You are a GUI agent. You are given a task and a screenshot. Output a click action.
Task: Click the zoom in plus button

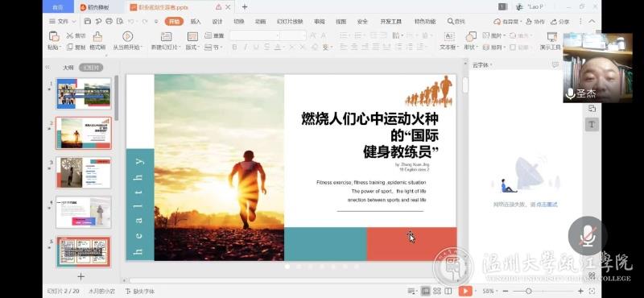pos(580,291)
